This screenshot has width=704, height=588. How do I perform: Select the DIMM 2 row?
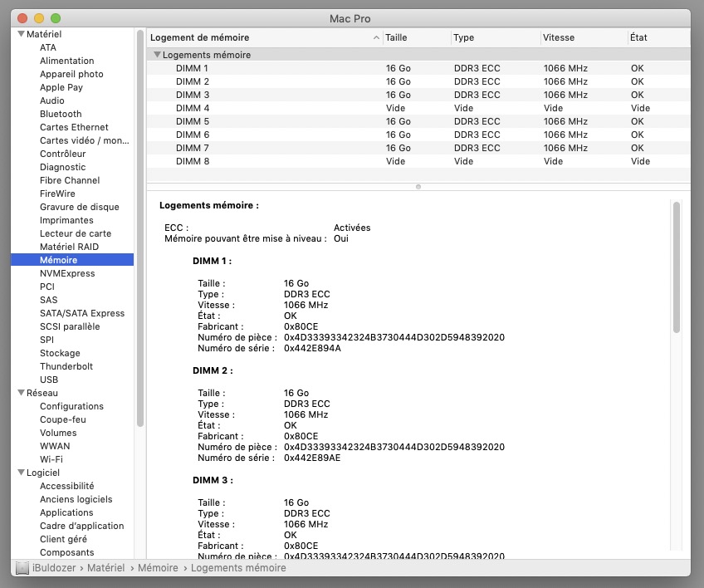pyautogui.click(x=418, y=81)
